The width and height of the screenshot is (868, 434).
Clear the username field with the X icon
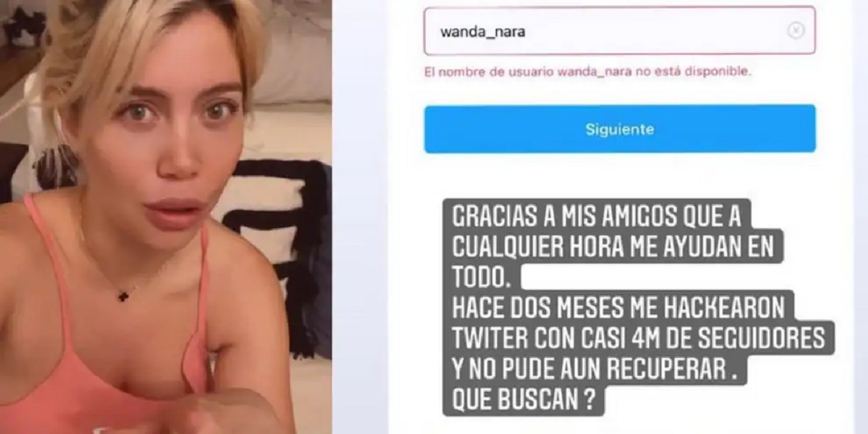(796, 30)
